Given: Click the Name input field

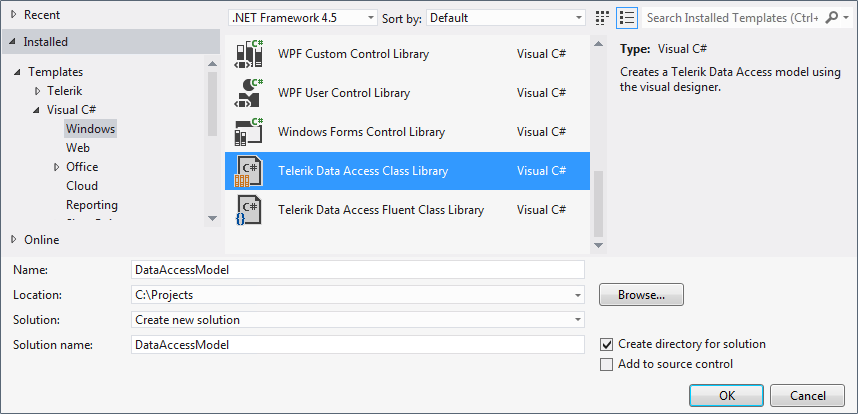Looking at the screenshot, I should point(358,270).
